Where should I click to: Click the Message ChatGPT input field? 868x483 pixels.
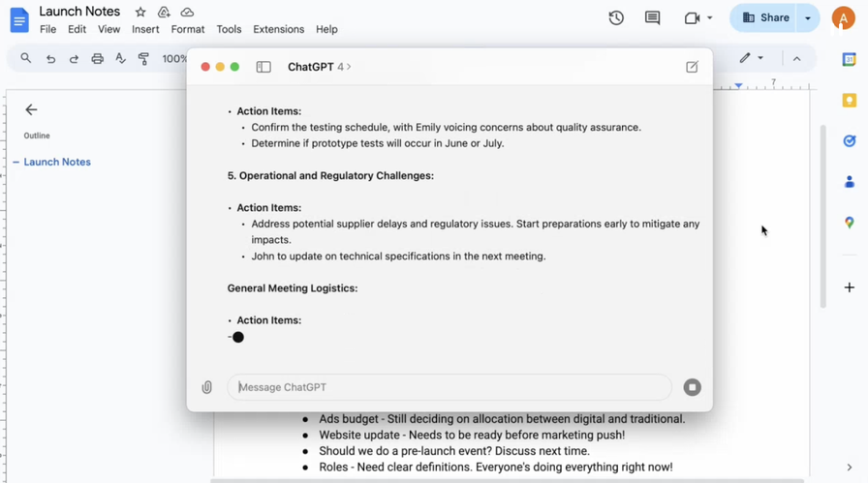click(449, 387)
